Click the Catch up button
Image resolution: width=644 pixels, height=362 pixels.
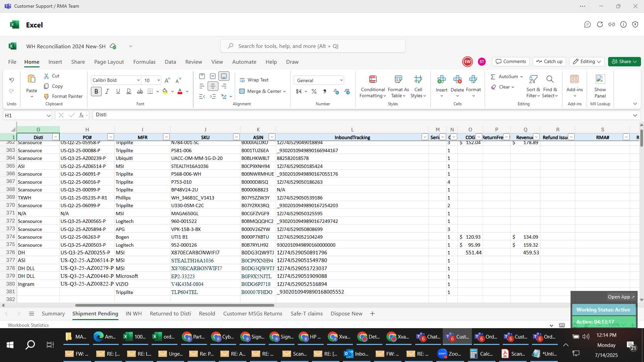(549, 61)
